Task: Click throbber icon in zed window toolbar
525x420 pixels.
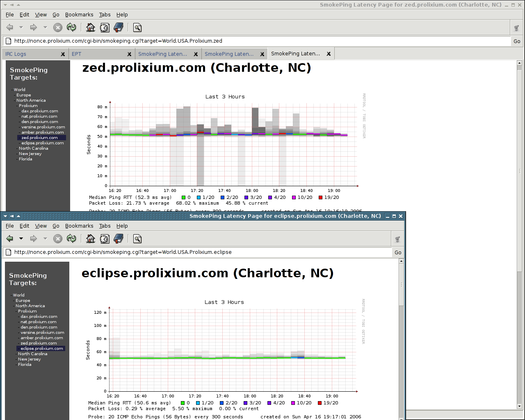Action: [517, 28]
